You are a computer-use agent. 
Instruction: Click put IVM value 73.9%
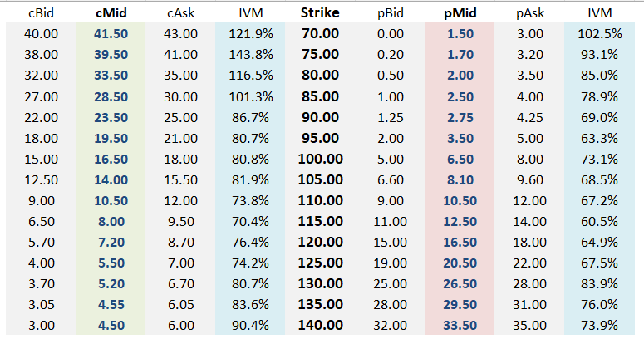click(x=600, y=326)
